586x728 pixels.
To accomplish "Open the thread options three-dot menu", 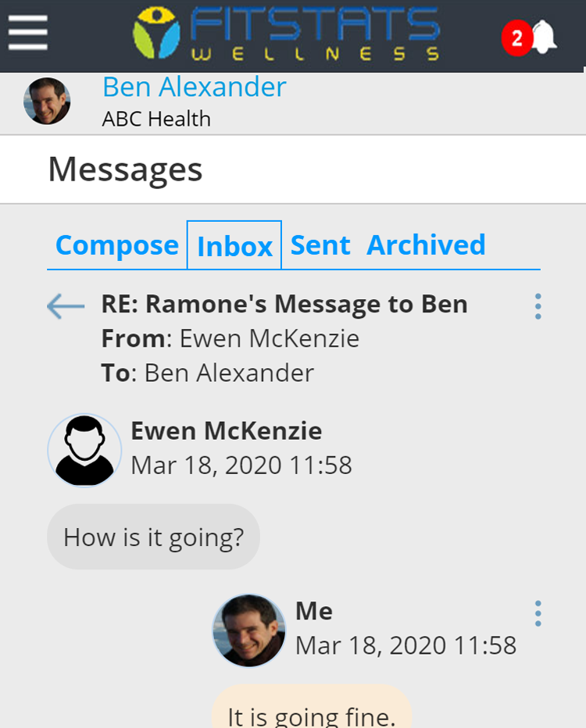I will 538,306.
